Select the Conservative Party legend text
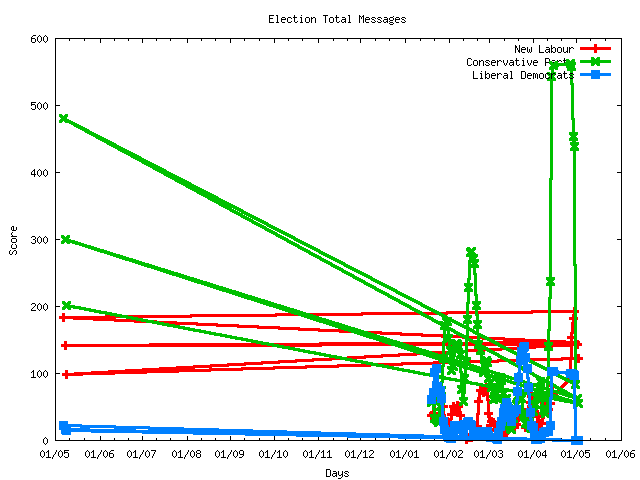The image size is (640, 480). (x=520, y=62)
